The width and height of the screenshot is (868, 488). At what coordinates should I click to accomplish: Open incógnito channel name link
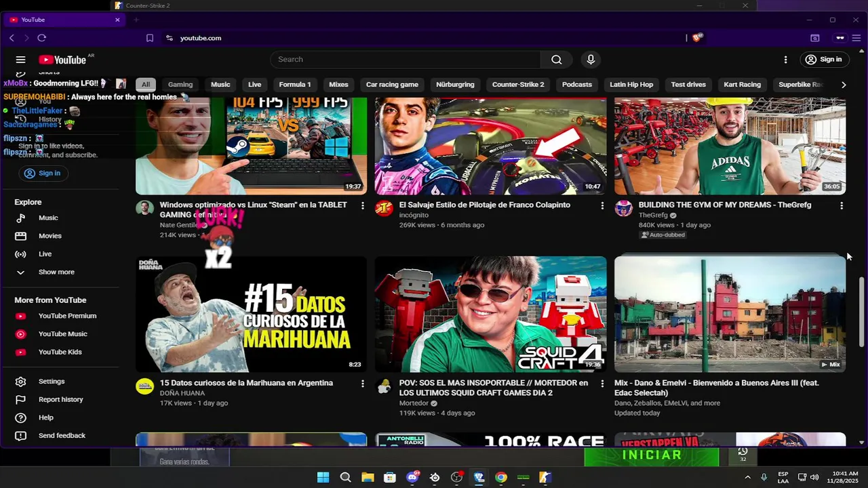click(414, 216)
